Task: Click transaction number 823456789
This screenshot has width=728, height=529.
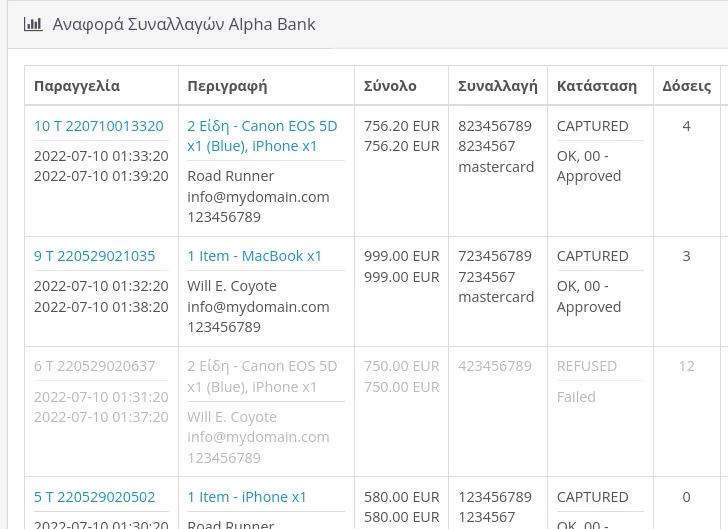Action: [495, 126]
